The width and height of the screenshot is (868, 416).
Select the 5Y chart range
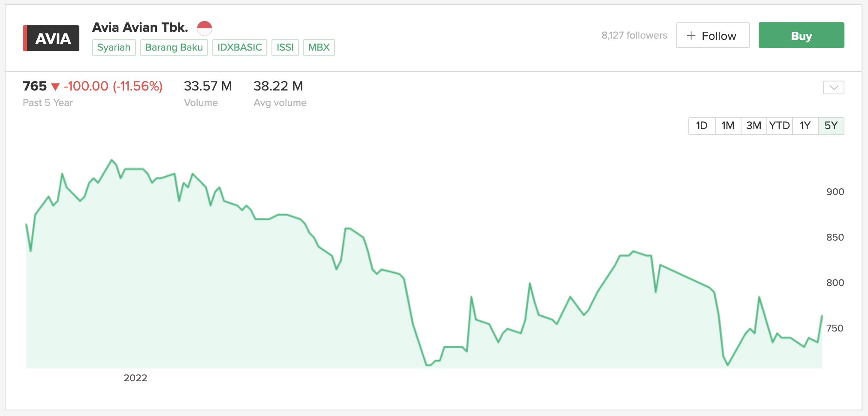[831, 126]
